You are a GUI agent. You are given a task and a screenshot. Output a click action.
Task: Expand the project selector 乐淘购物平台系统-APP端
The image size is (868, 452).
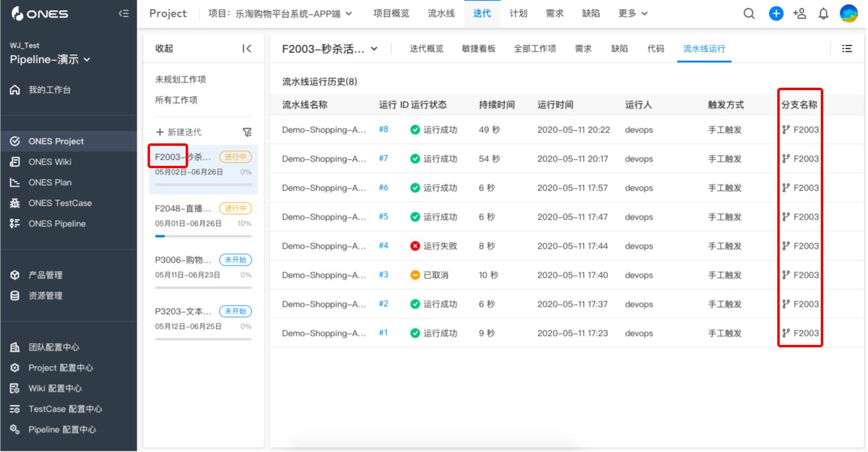point(280,13)
